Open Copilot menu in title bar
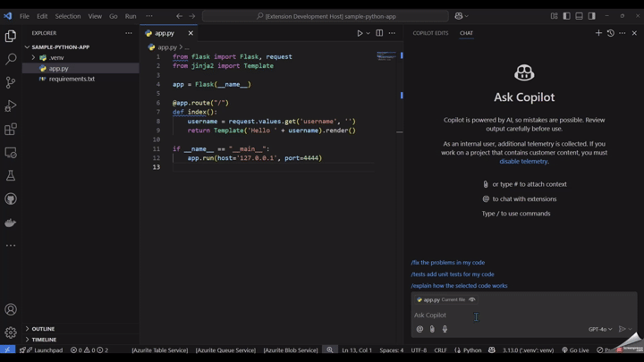Viewport: 644px width, 362px height. click(462, 16)
